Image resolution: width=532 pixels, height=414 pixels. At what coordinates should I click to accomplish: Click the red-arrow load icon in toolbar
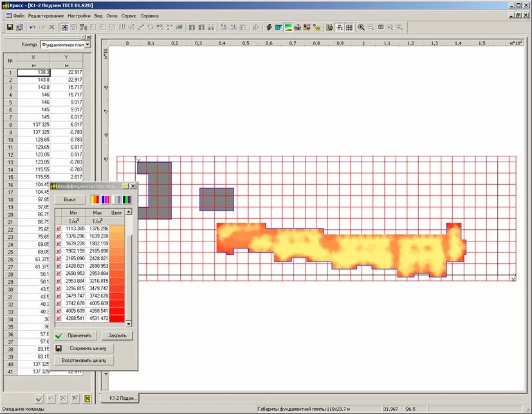point(298,27)
